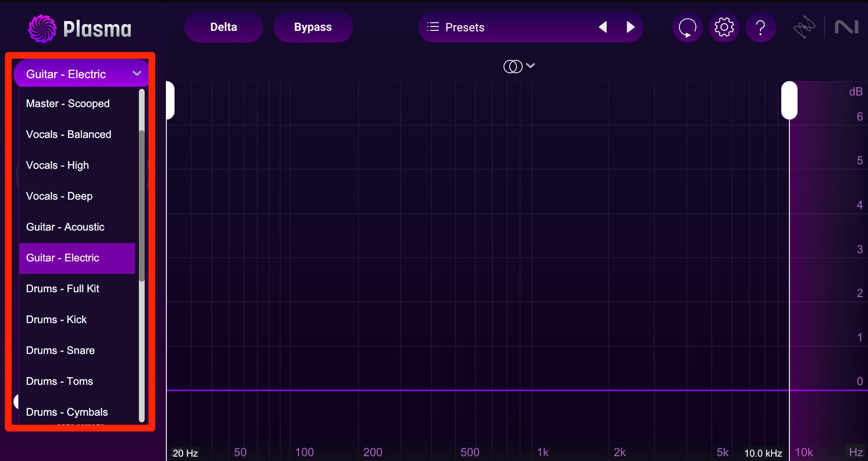This screenshot has height=461, width=868.
Task: Choose Drums - Cymbals profile
Action: click(77, 412)
